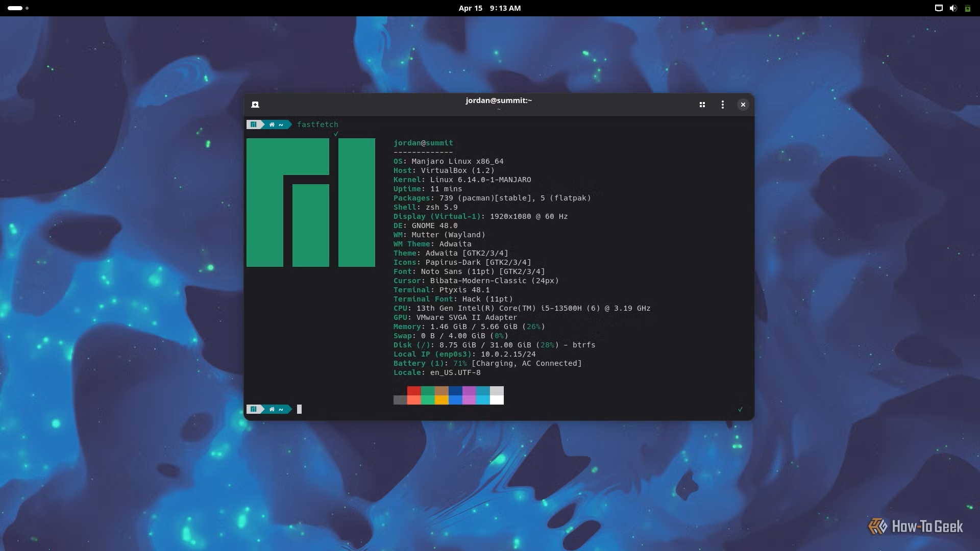Click the volume speaker icon in the top bar
Viewport: 980px width, 551px height.
(x=953, y=8)
